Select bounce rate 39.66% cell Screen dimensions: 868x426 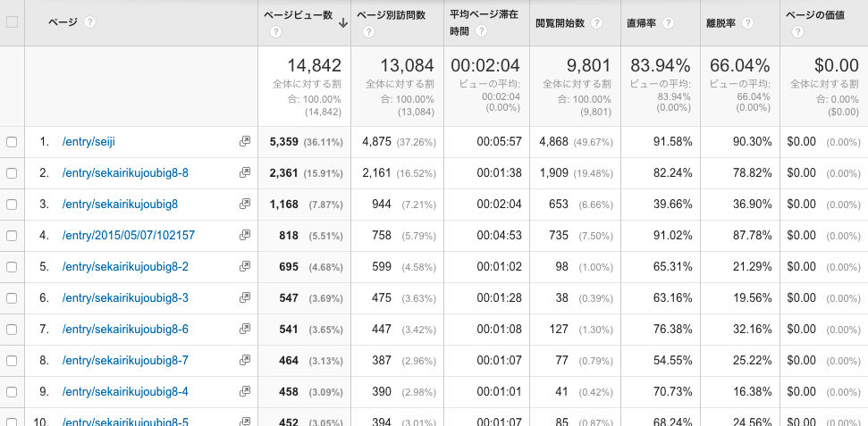click(672, 205)
